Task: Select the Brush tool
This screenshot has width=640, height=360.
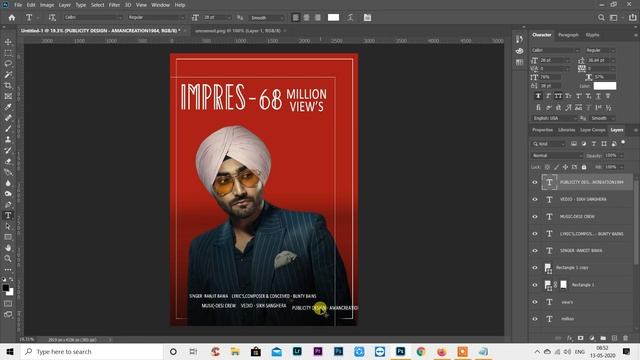Action: [8, 129]
